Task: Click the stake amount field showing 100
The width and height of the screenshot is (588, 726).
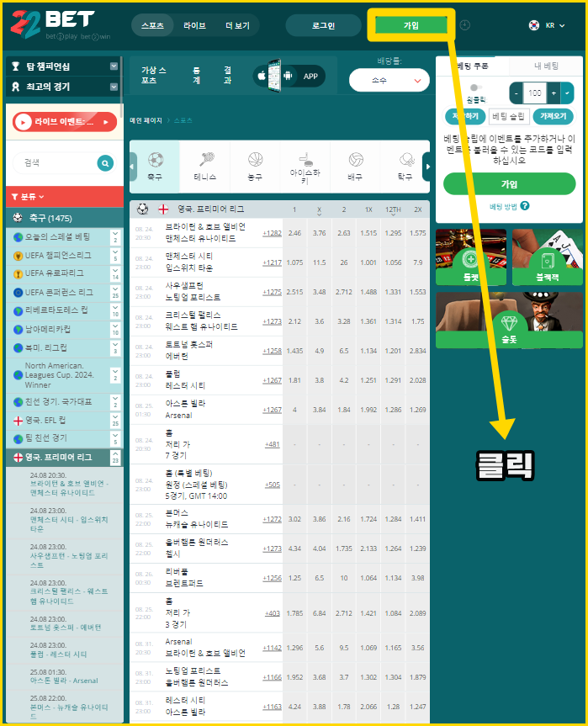Action: pos(535,93)
